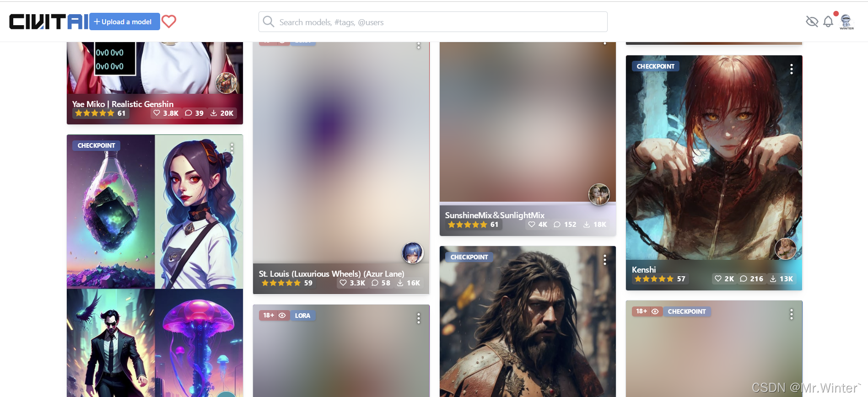Open the collage checkpoint card with jellyfish image
Screen dimensions: 868x397
tap(155, 265)
